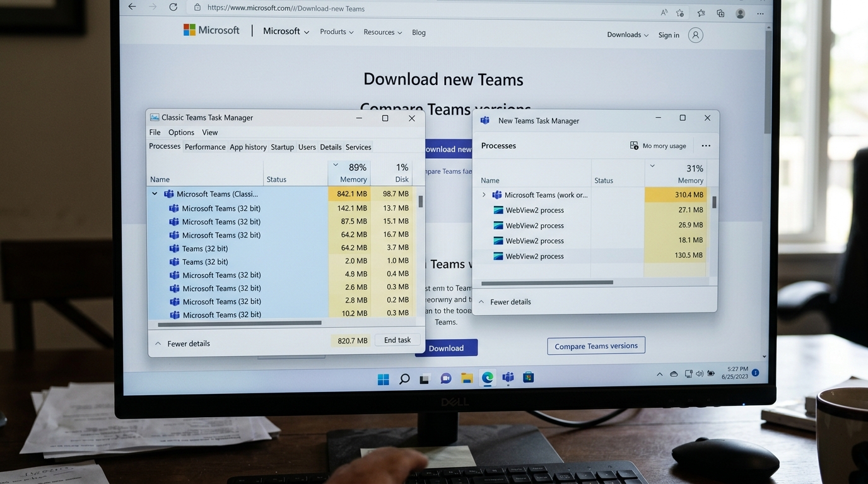Go back using the browser back arrow
868x484 pixels.
point(132,7)
